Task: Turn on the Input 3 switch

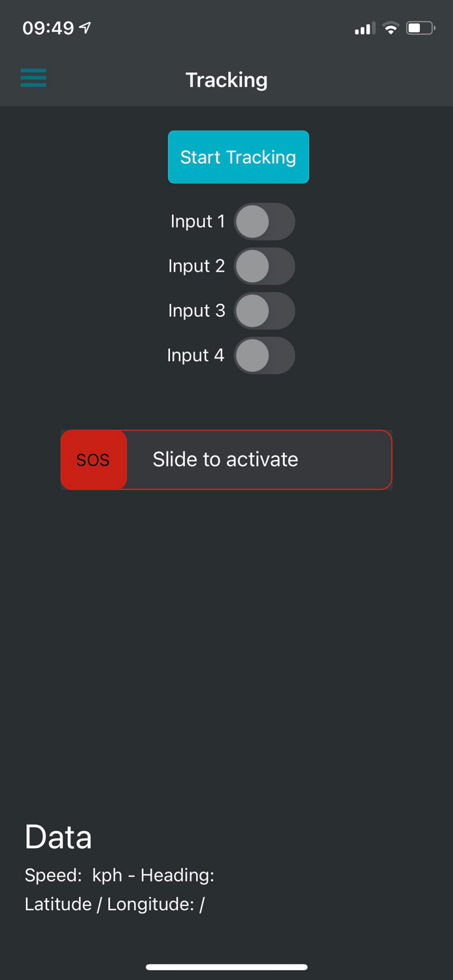Action: [x=264, y=310]
